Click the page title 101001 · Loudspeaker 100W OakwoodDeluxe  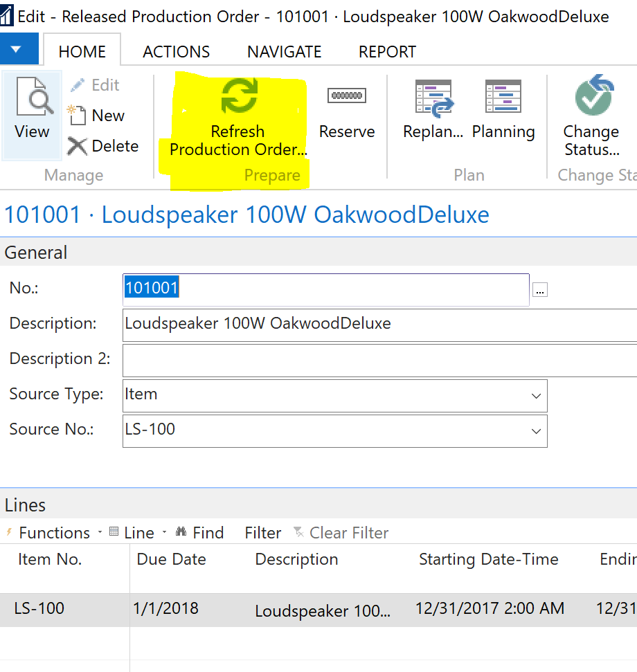pyautogui.click(x=246, y=215)
